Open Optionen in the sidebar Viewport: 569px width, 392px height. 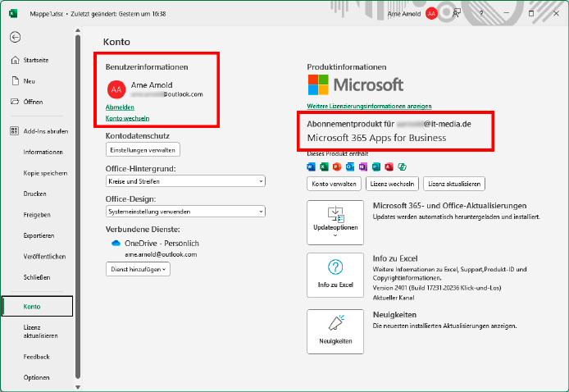click(36, 377)
